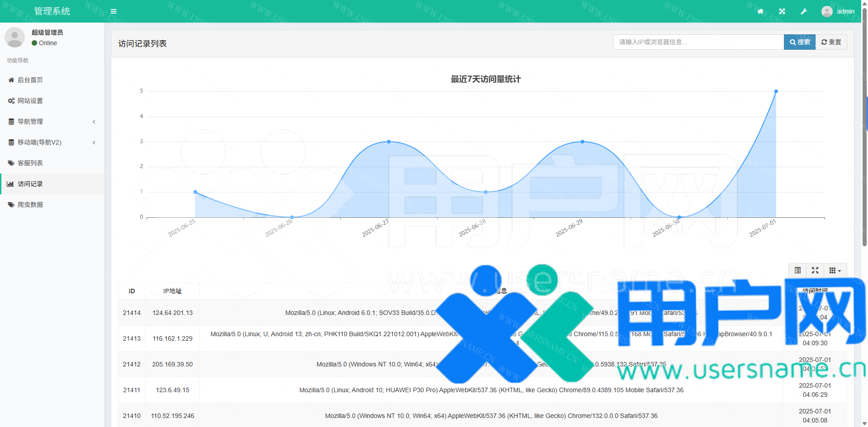Toggle table card view icon
The image size is (868, 427).
tap(797, 270)
